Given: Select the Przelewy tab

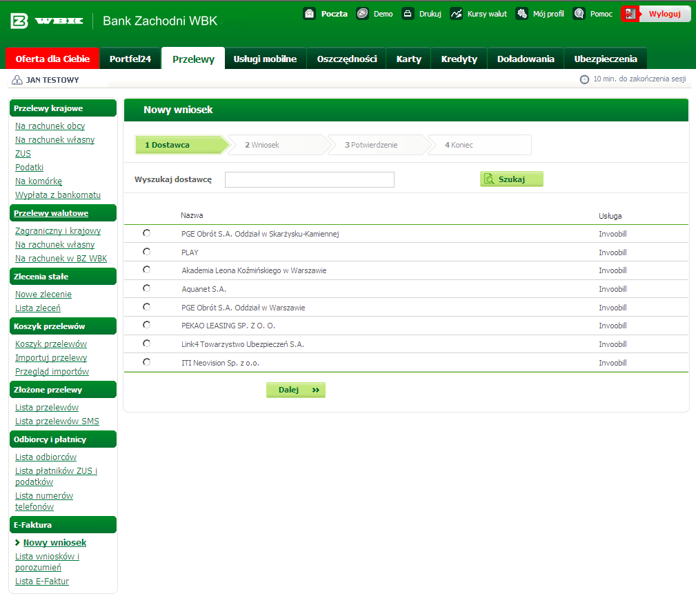Looking at the screenshot, I should click(x=193, y=59).
